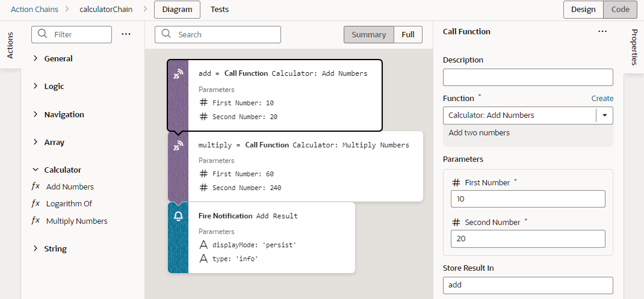Select the Properties side tab
Image resolution: width=644 pixels, height=299 pixels.
pyautogui.click(x=634, y=47)
